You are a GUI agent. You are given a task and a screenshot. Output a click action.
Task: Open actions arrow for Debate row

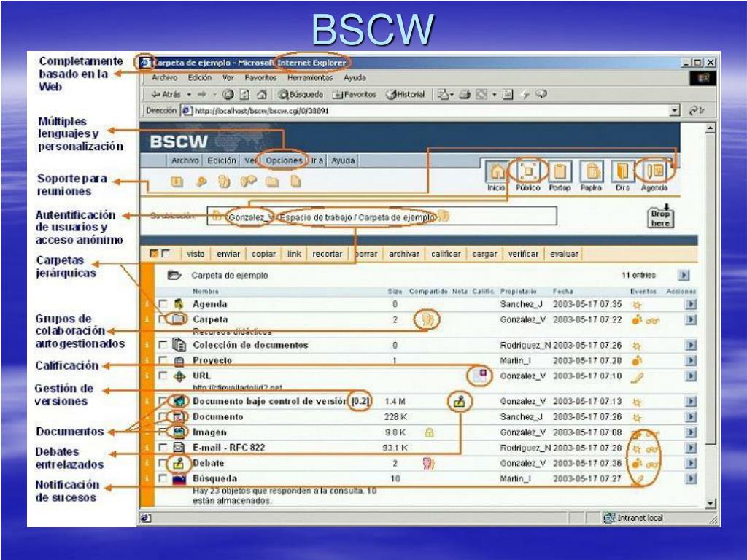click(691, 463)
